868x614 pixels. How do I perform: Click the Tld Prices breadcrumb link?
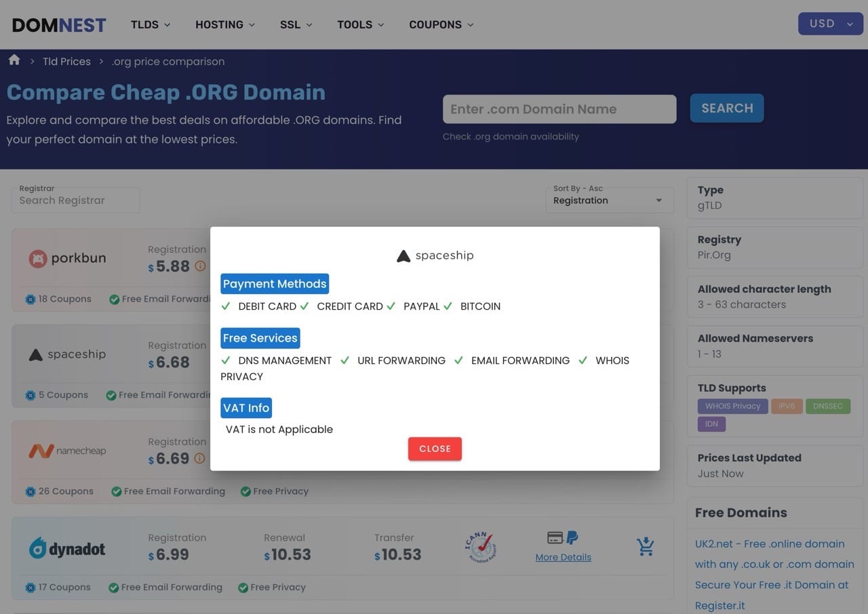(66, 62)
